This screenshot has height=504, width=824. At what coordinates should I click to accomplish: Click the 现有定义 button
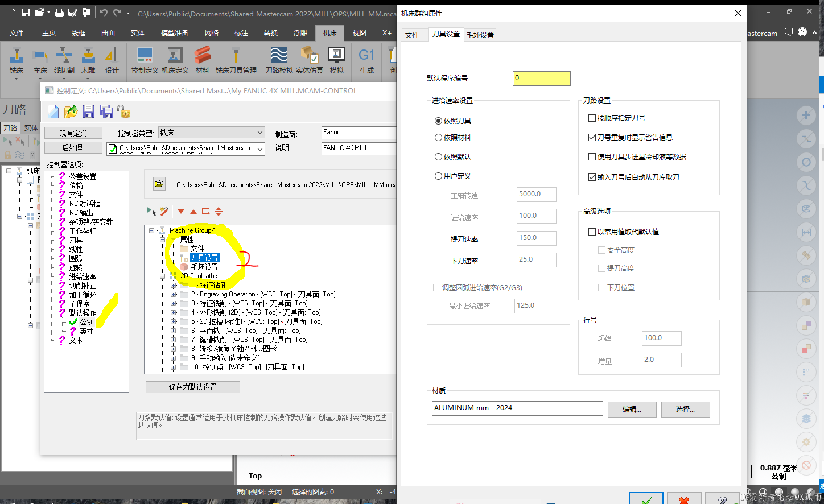pos(73,133)
